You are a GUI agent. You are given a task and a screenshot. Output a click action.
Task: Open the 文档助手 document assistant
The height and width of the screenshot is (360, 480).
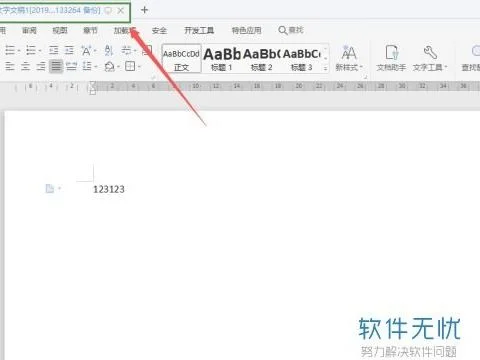click(391, 58)
